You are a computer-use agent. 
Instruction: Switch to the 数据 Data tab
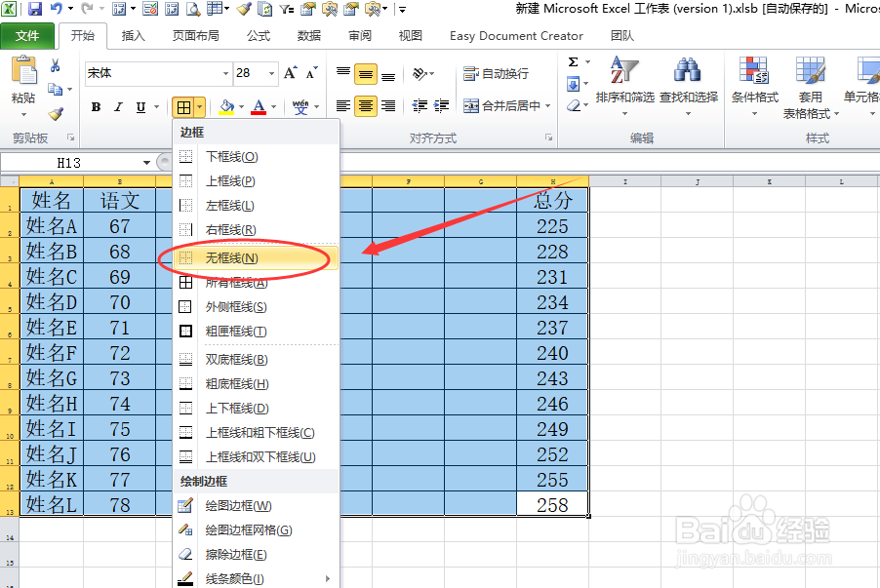pyautogui.click(x=308, y=36)
